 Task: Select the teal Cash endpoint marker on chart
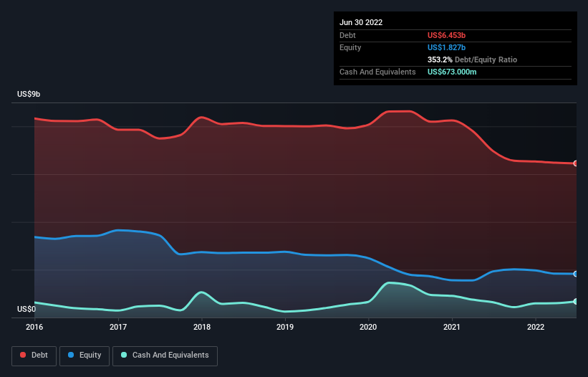click(576, 301)
